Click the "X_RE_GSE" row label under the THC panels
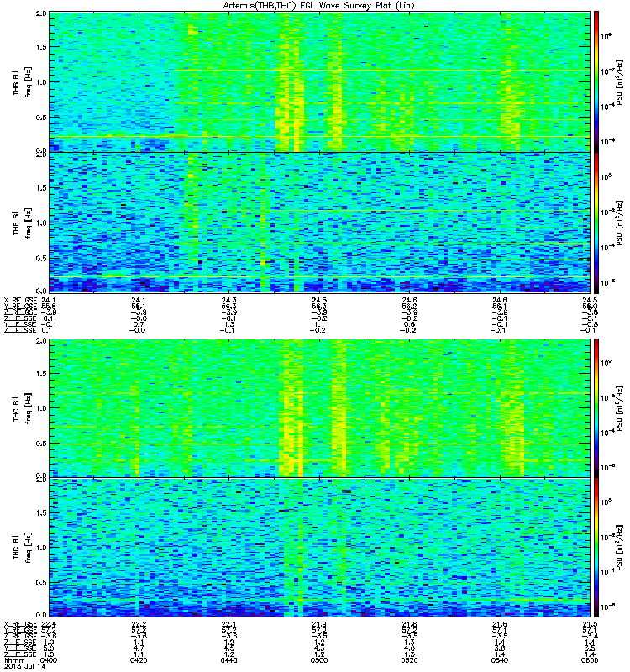 [20, 624]
